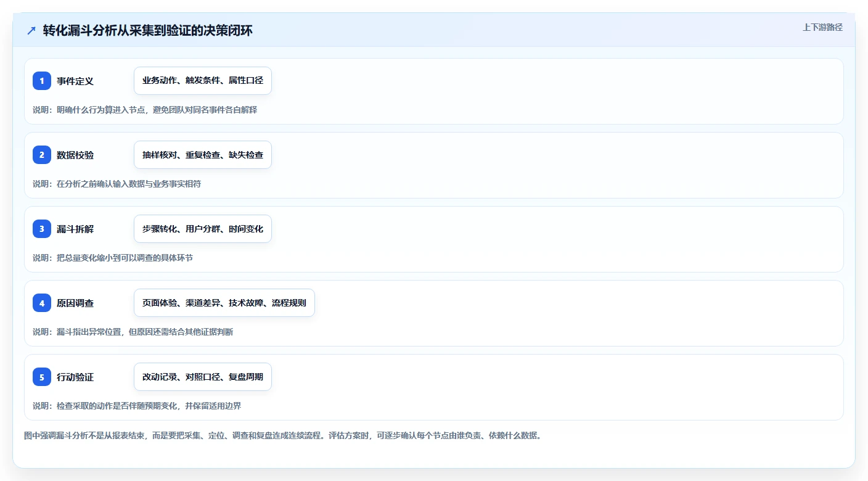Screen dimensions: 868x481
Task: Select the 行动验证 step label
Action: click(75, 377)
